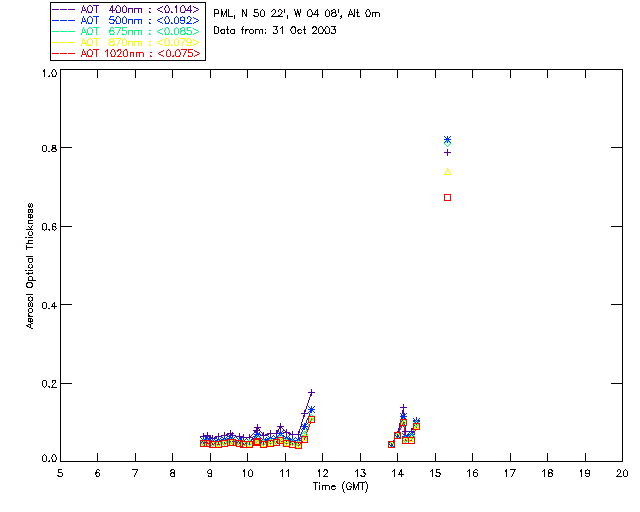The image size is (640, 512).
Task: Click the purple plus peak after 14 GMT
Action: [x=403, y=408]
